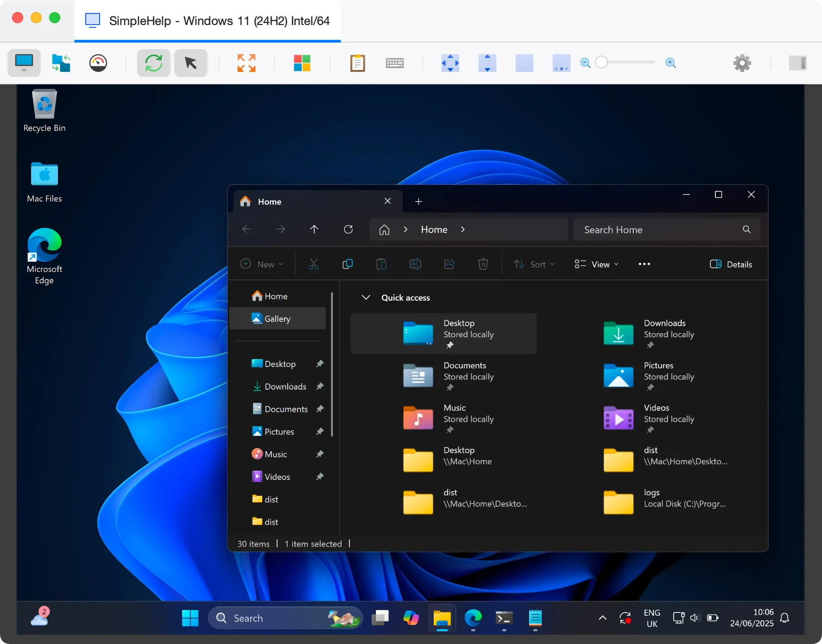Adjust the zoom slider in the SimpleHelp toolbar
The height and width of the screenshot is (644, 822).
pyautogui.click(x=602, y=62)
